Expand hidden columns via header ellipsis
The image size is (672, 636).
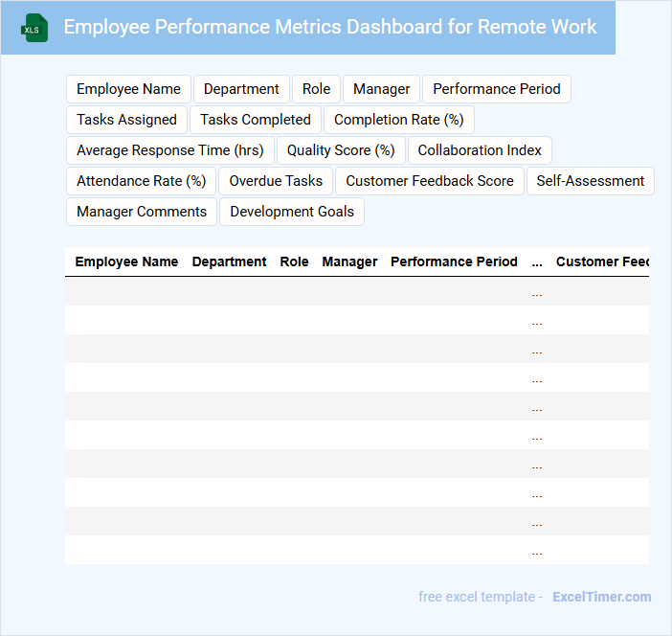(x=536, y=261)
